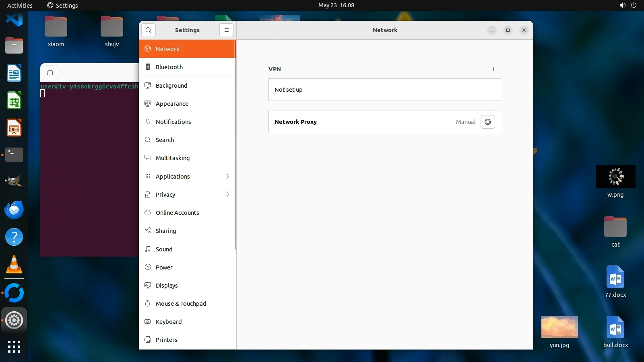Show all applications grid

point(14,347)
